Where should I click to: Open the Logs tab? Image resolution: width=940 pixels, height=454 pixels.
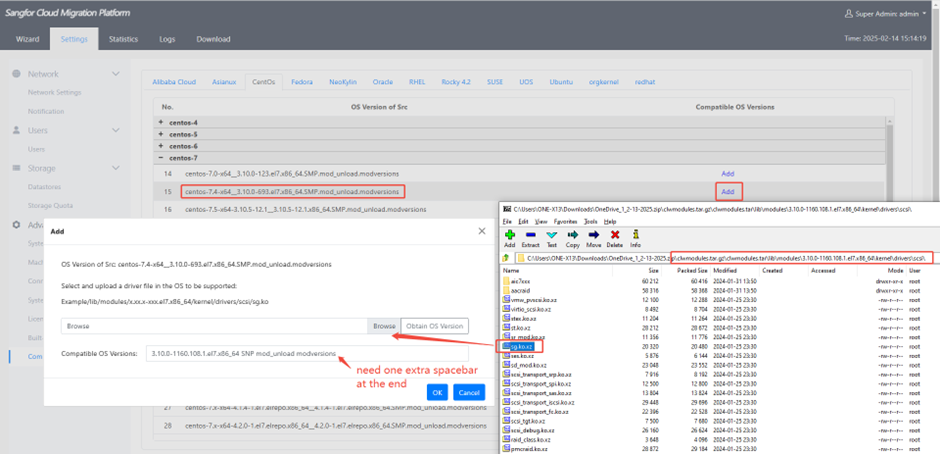pyautogui.click(x=167, y=39)
